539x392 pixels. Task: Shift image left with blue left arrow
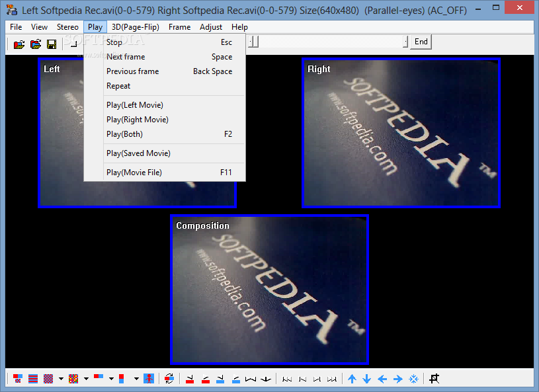[382, 379]
